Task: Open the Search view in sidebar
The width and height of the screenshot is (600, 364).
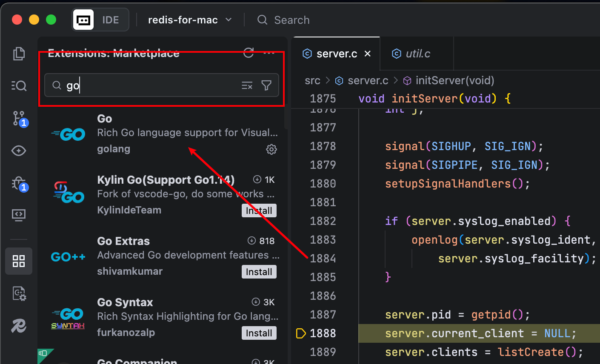Action: pyautogui.click(x=19, y=86)
